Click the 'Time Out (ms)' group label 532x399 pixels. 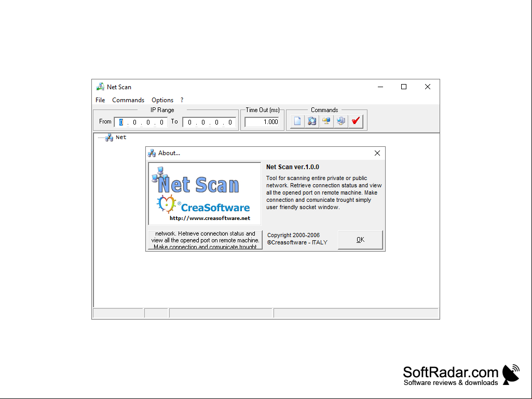263,110
